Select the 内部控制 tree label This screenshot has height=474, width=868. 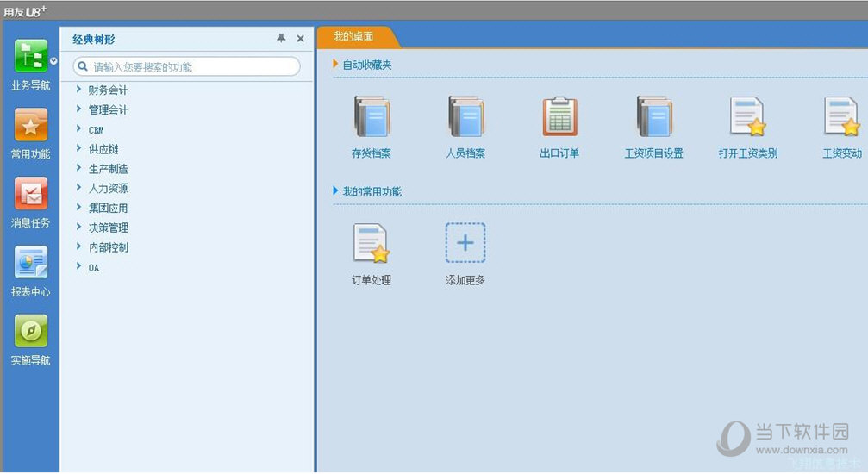pyautogui.click(x=108, y=247)
